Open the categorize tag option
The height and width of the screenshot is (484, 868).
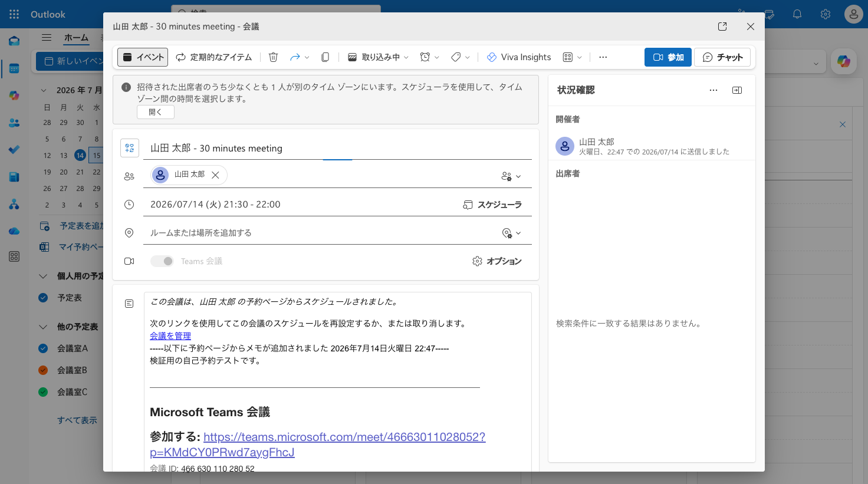[x=456, y=57]
